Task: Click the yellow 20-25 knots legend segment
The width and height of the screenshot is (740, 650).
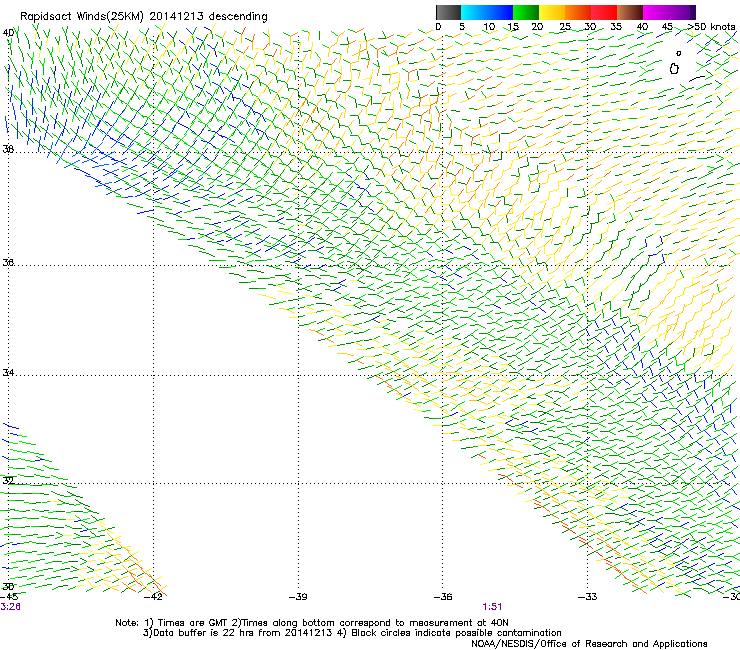Action: (552, 12)
